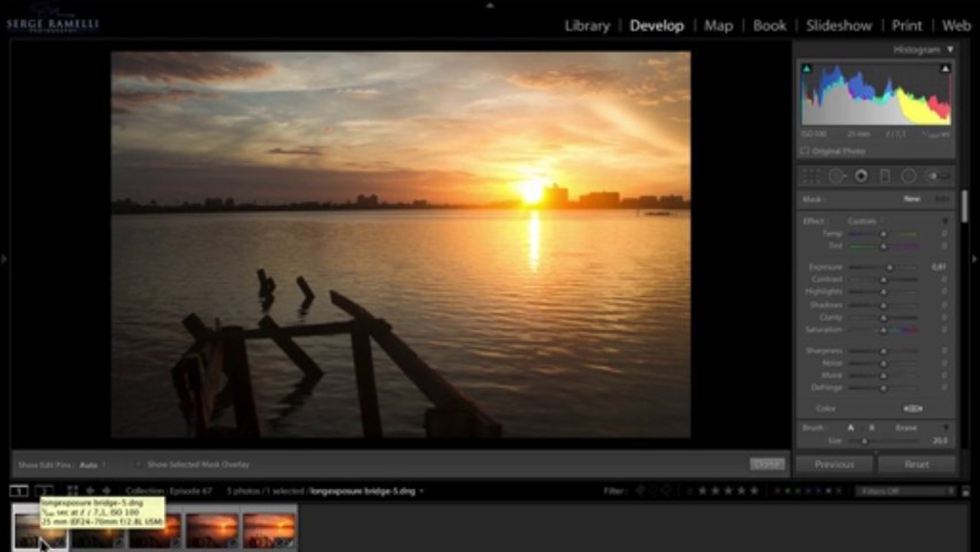Show the left panel via edge arrow

pyautogui.click(x=4, y=259)
